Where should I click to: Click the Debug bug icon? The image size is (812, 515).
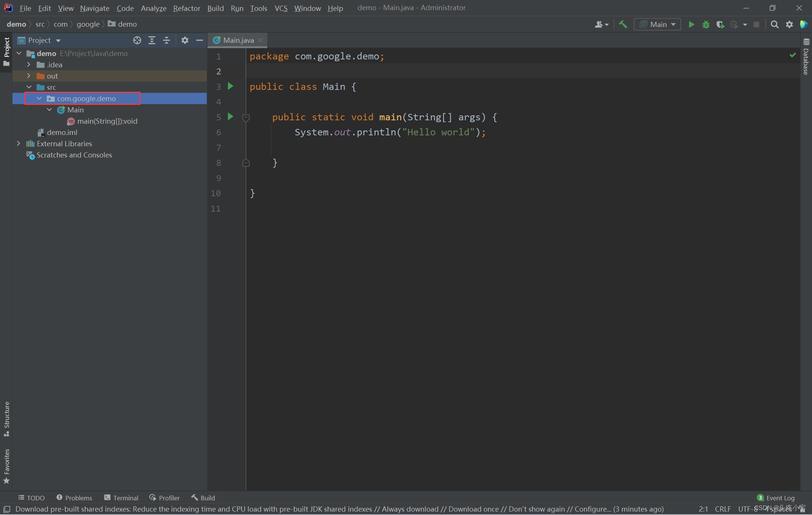tap(706, 24)
